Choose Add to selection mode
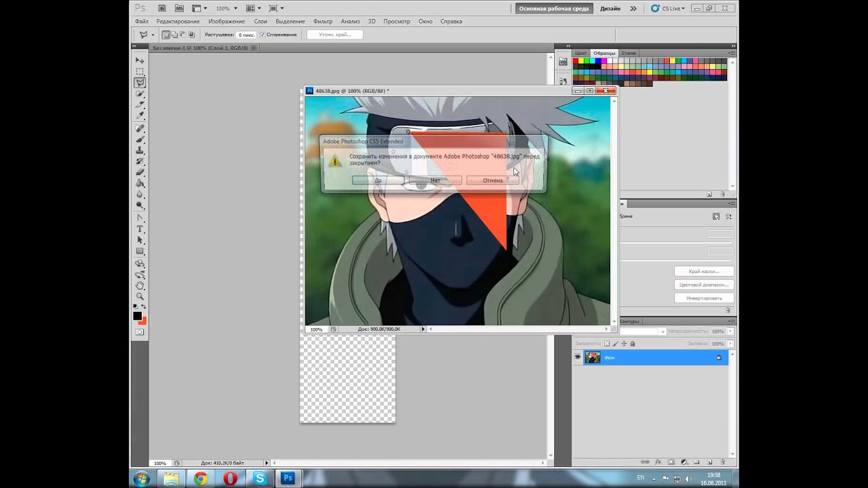868x488 pixels. click(x=174, y=35)
